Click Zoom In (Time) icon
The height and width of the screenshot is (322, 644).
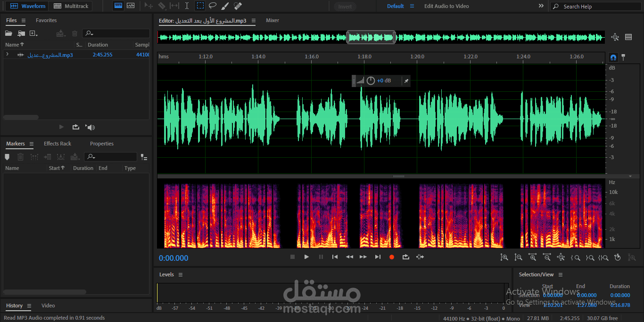(533, 258)
